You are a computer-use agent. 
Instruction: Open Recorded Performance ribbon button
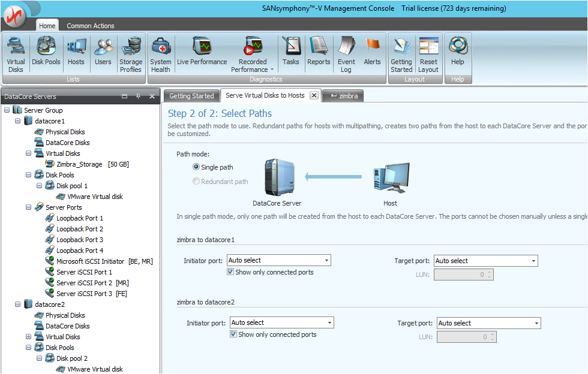coord(253,55)
